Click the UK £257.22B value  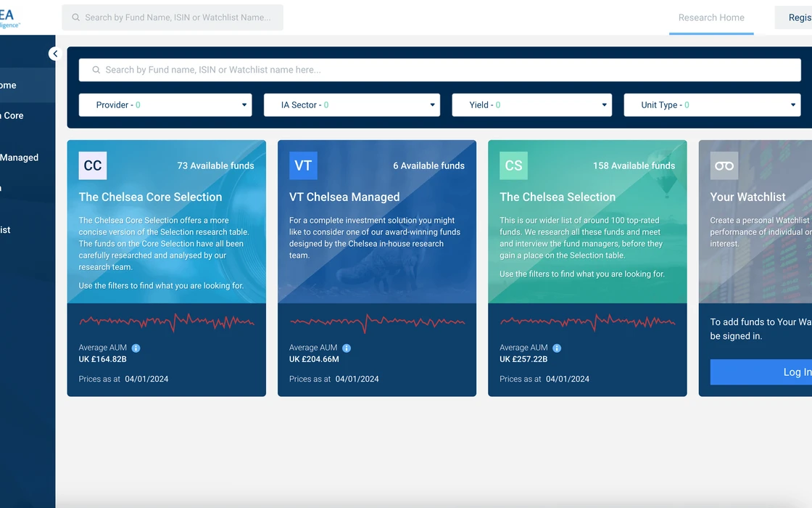tap(523, 359)
